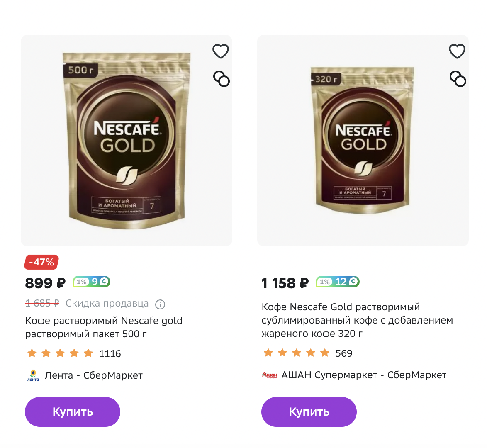Open title link of сублимированный кофе 320 г
The image size is (487, 448).
point(357,320)
